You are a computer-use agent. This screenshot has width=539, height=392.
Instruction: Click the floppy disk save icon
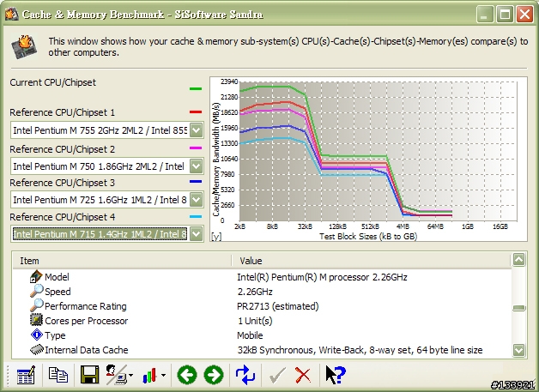(x=90, y=375)
